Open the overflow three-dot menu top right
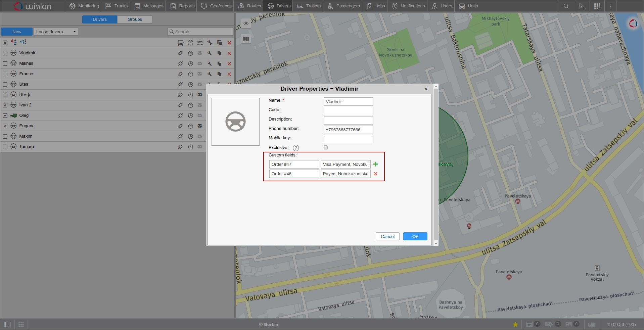The image size is (644, 330). coord(610,6)
